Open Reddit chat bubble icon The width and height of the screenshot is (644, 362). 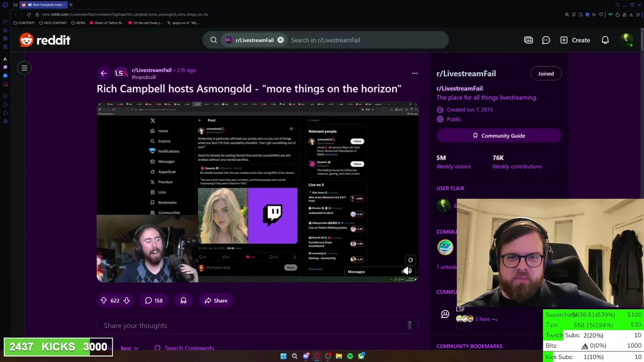click(546, 40)
